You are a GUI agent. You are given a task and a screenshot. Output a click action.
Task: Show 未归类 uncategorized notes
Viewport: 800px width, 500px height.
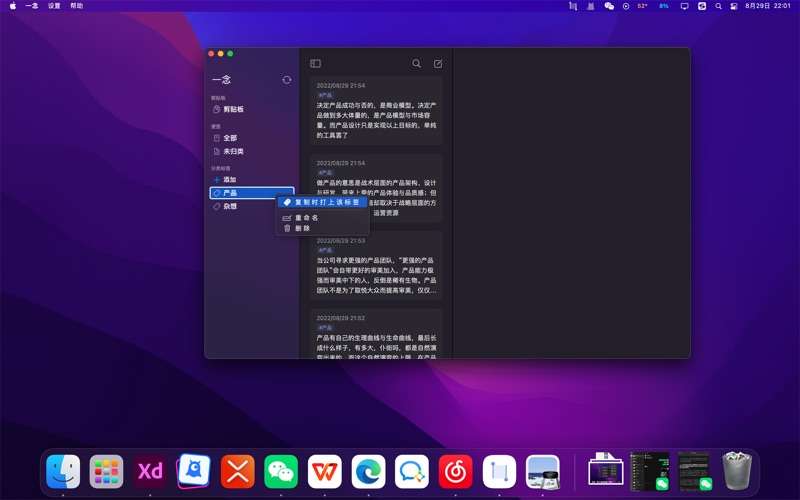tap(233, 151)
